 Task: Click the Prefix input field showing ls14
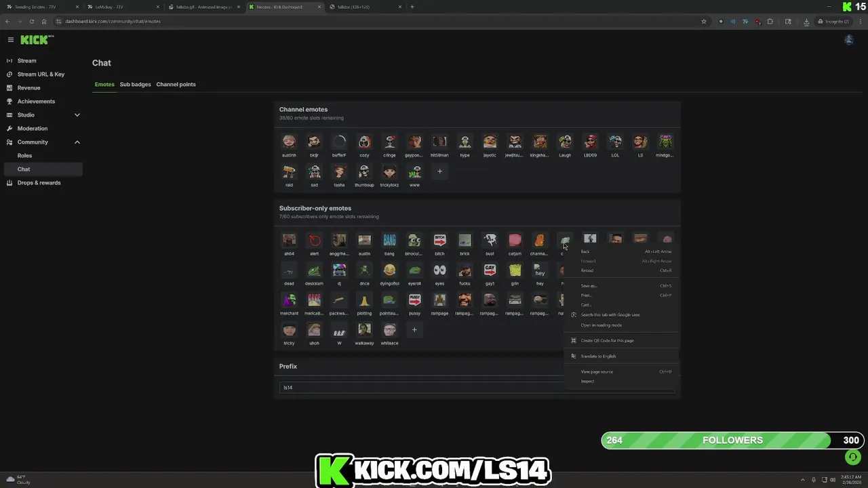point(477,388)
